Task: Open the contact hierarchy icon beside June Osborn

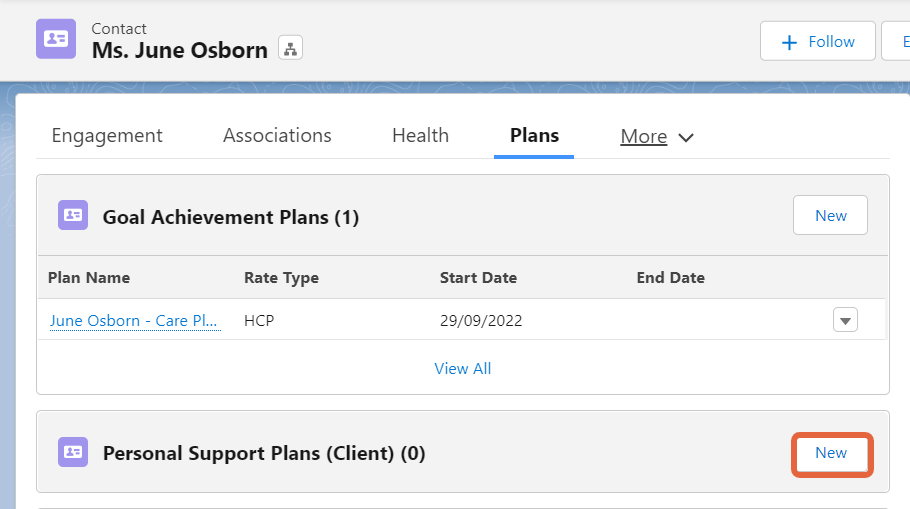Action: point(290,48)
